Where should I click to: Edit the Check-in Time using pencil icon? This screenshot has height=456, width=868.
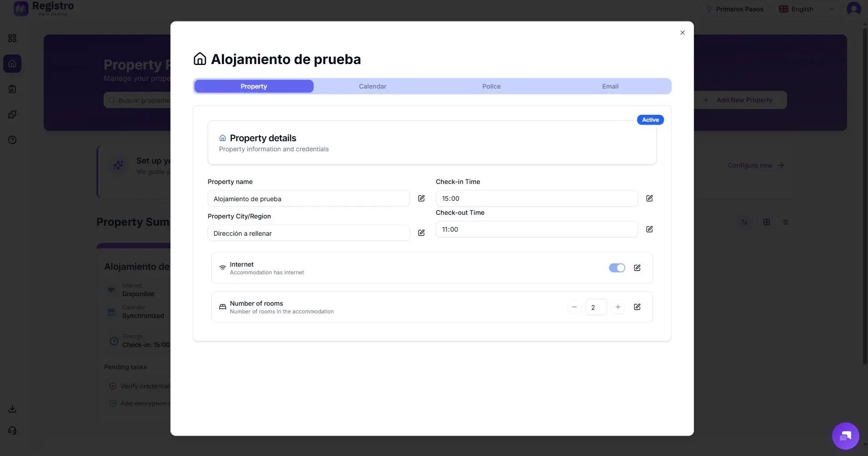[x=649, y=198]
